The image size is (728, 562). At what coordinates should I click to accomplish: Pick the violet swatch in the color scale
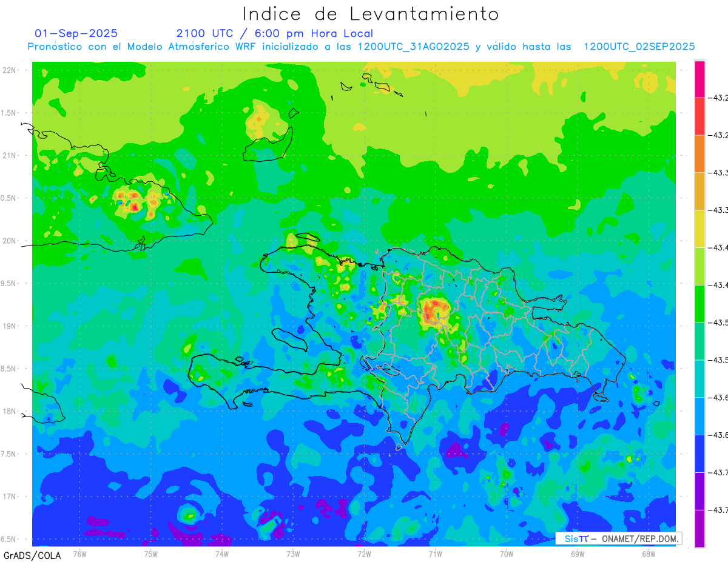coord(699,491)
